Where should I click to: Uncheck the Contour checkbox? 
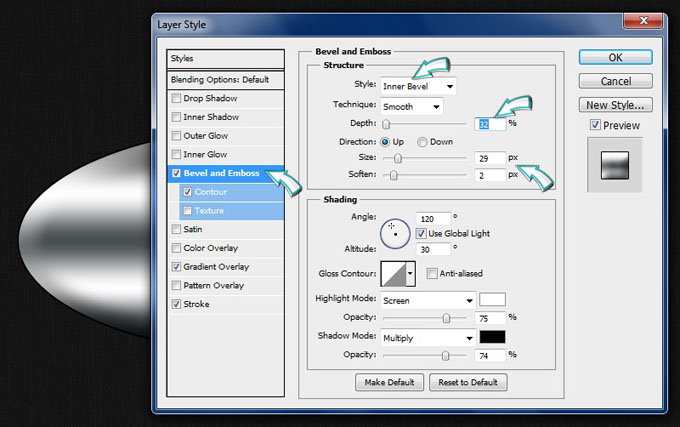tap(187, 192)
